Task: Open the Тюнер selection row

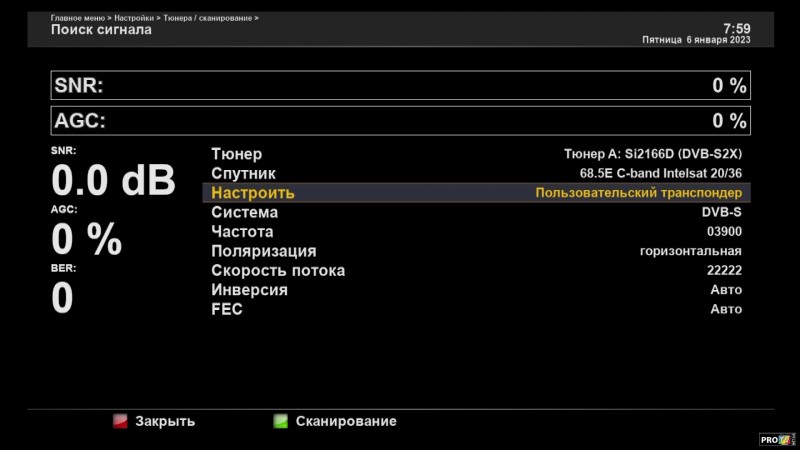Action: 476,154
